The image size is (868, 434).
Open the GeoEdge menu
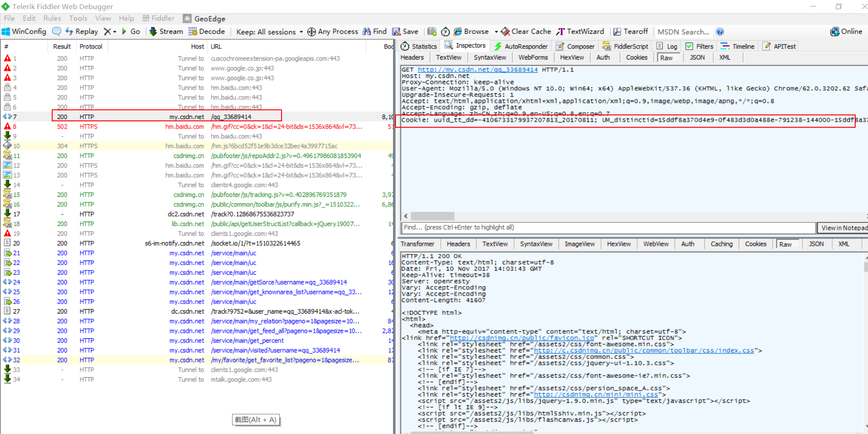click(x=204, y=18)
